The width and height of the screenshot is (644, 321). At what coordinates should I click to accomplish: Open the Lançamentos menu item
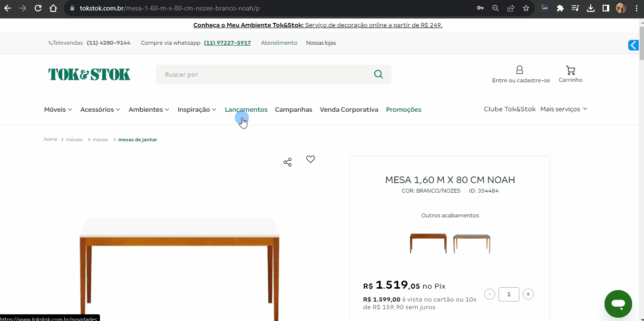[246, 109]
